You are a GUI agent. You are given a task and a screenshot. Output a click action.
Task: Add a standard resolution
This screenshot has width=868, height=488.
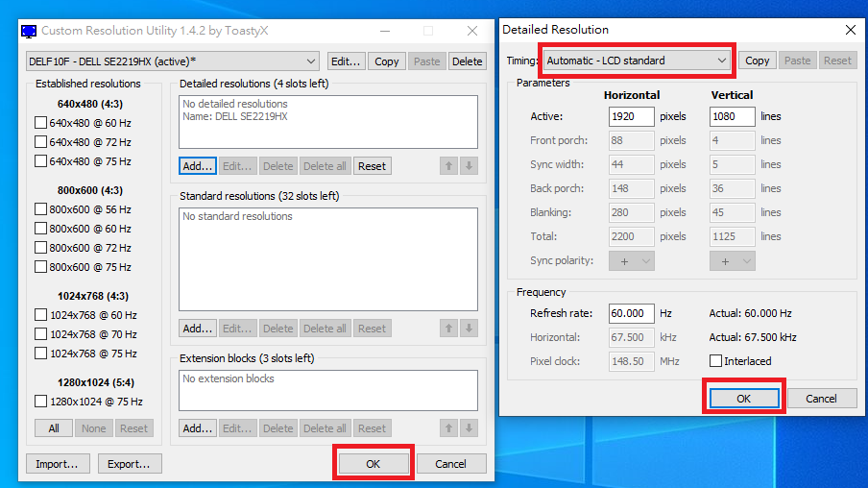point(198,328)
